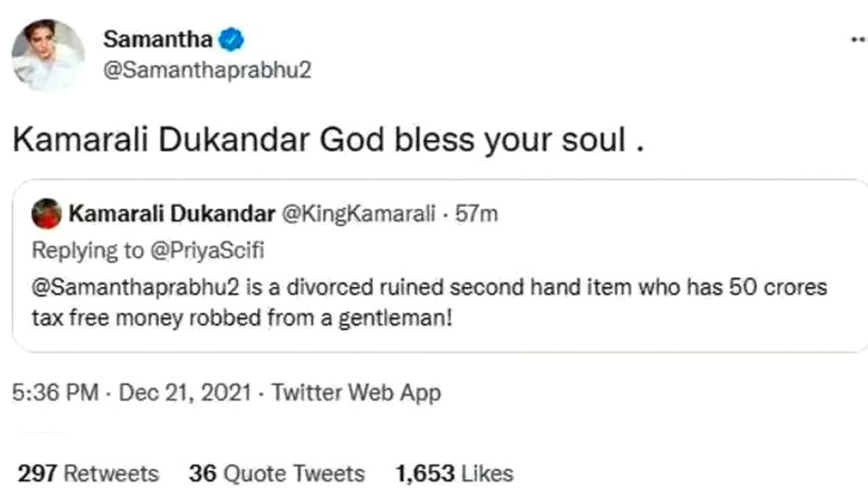Click the Samantha display name
This screenshot has width=868, height=490.
click(157, 39)
